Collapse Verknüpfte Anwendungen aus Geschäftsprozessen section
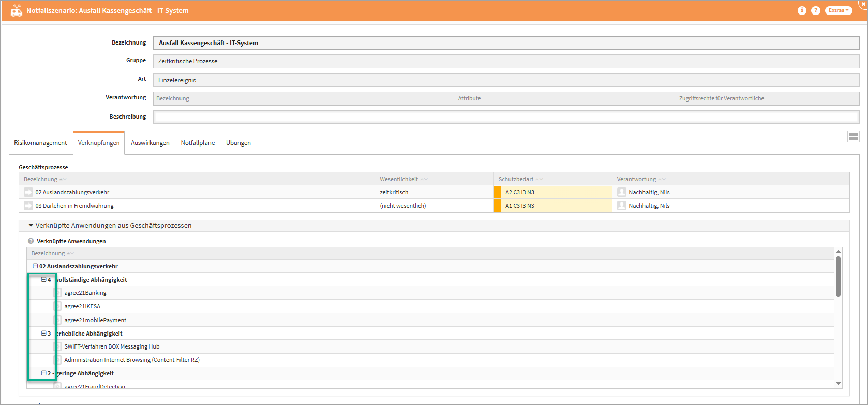 pos(31,226)
